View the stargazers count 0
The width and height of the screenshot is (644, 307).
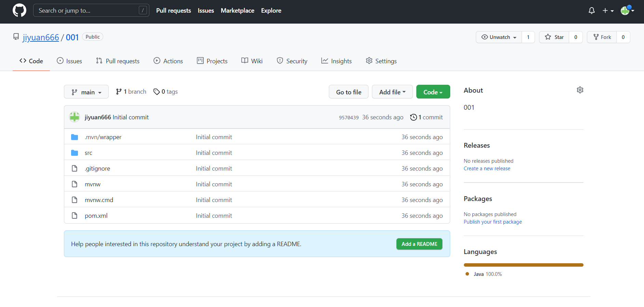[576, 37]
